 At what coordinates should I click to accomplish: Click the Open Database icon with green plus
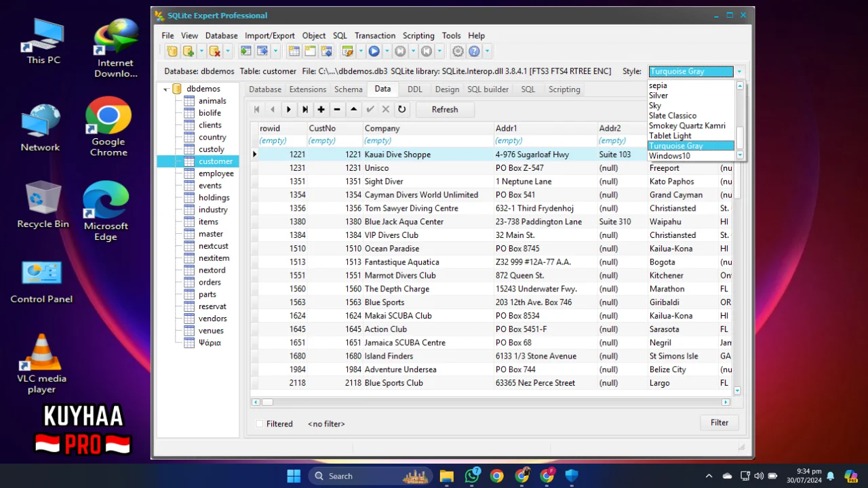pos(189,52)
